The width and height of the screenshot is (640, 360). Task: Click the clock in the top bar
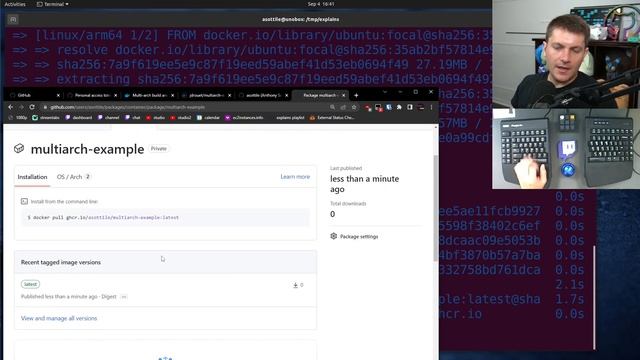(x=321, y=4)
